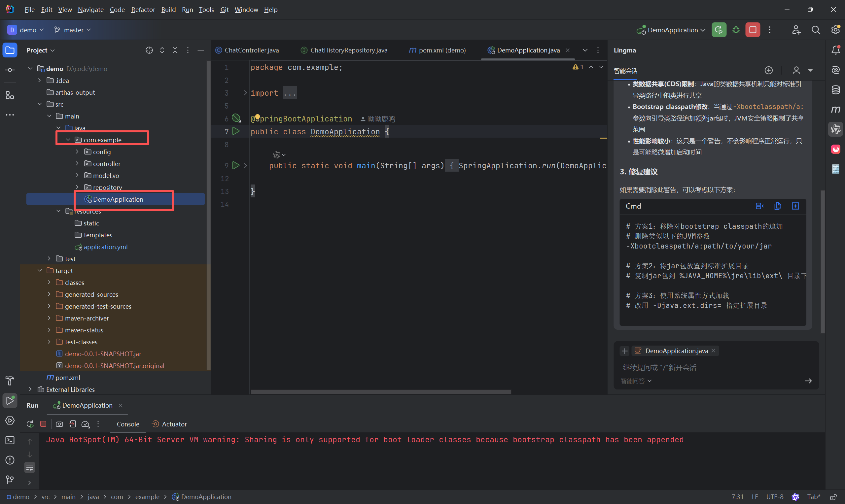
Task: Click Select Opened File target icon in the Project panel
Action: click(149, 50)
